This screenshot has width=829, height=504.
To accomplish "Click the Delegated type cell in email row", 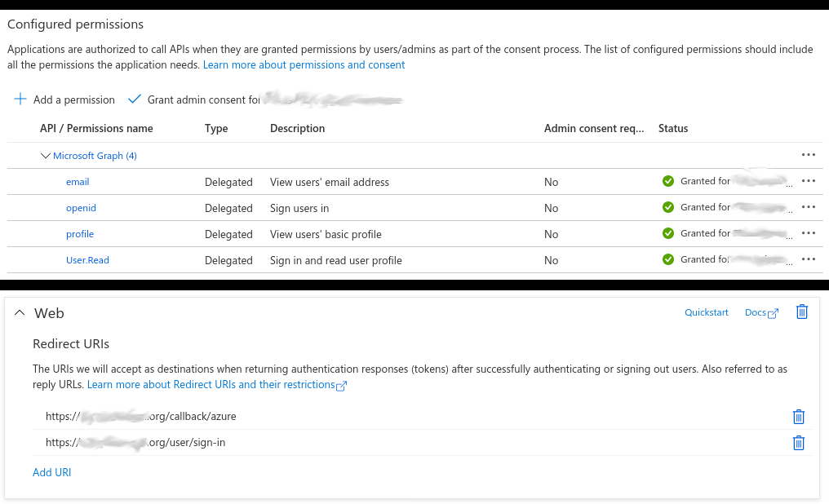I will click(x=228, y=182).
